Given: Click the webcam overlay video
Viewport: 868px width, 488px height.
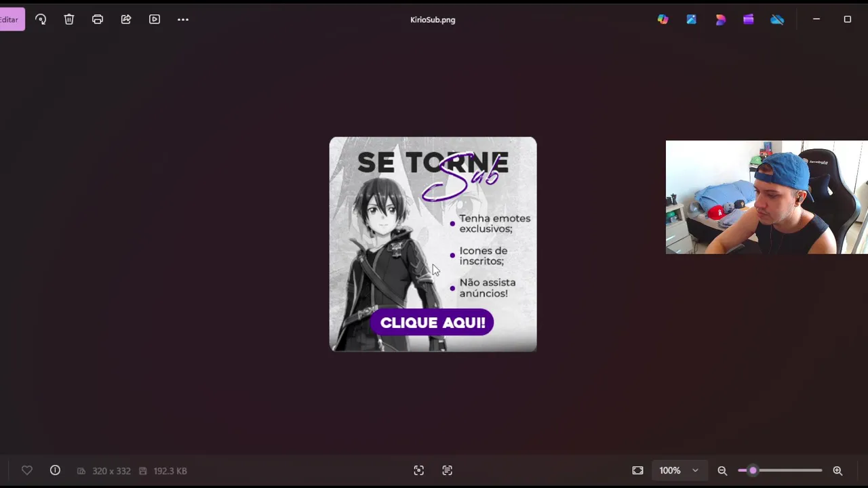Looking at the screenshot, I should coord(767,197).
